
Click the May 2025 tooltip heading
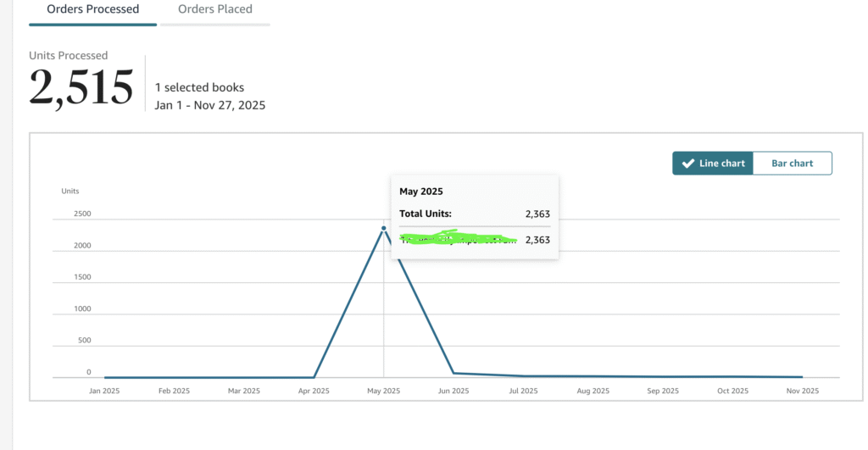[x=421, y=192]
